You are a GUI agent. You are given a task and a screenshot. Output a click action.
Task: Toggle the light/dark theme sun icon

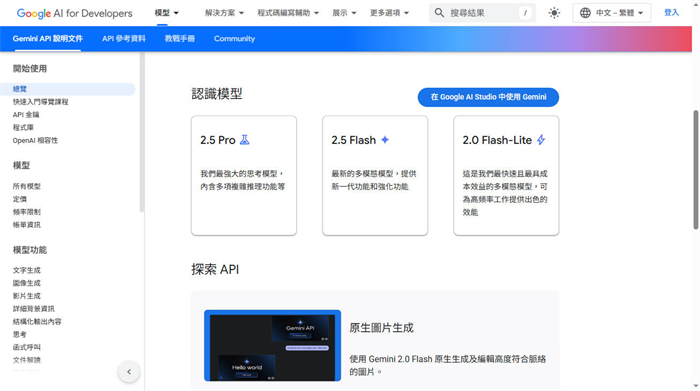pyautogui.click(x=554, y=13)
